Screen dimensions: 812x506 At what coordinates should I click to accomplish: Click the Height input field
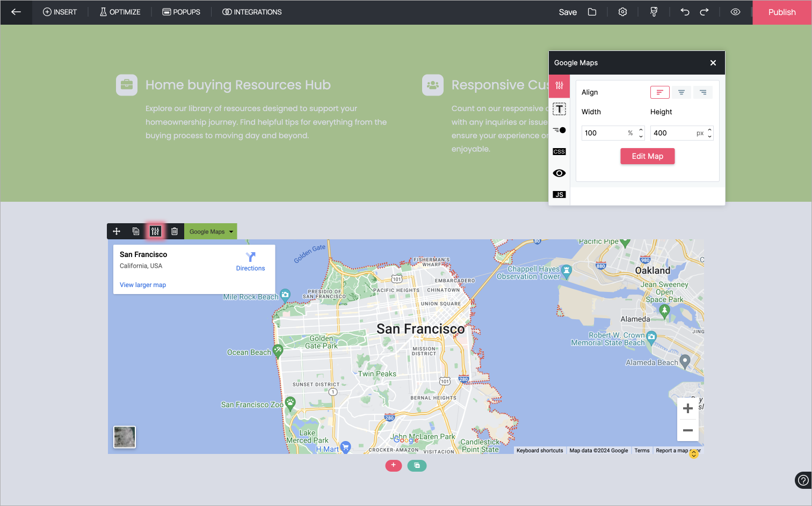(x=672, y=133)
